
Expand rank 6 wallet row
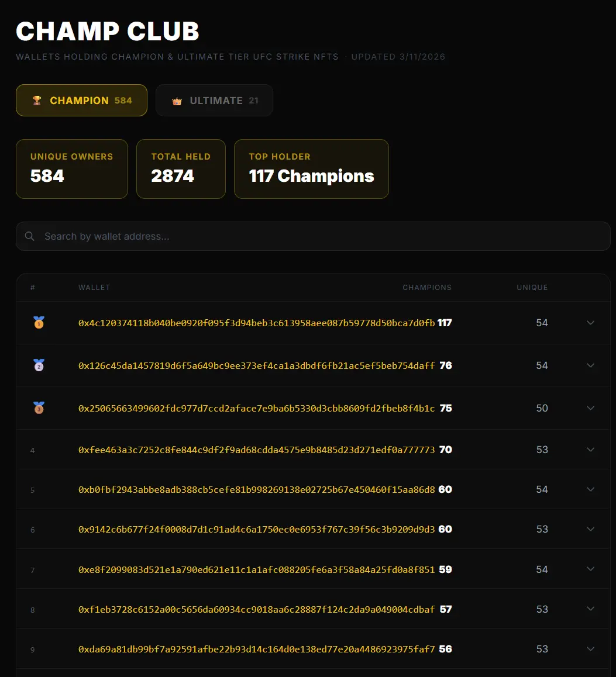click(590, 529)
